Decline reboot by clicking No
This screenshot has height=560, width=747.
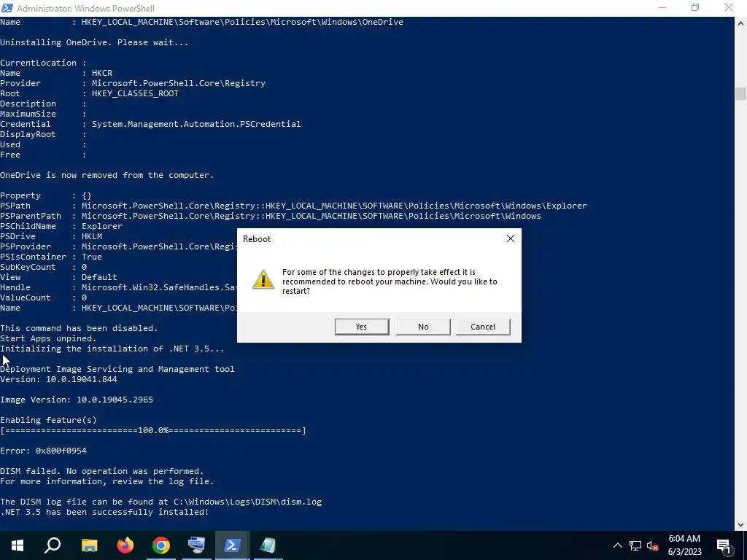(x=423, y=327)
